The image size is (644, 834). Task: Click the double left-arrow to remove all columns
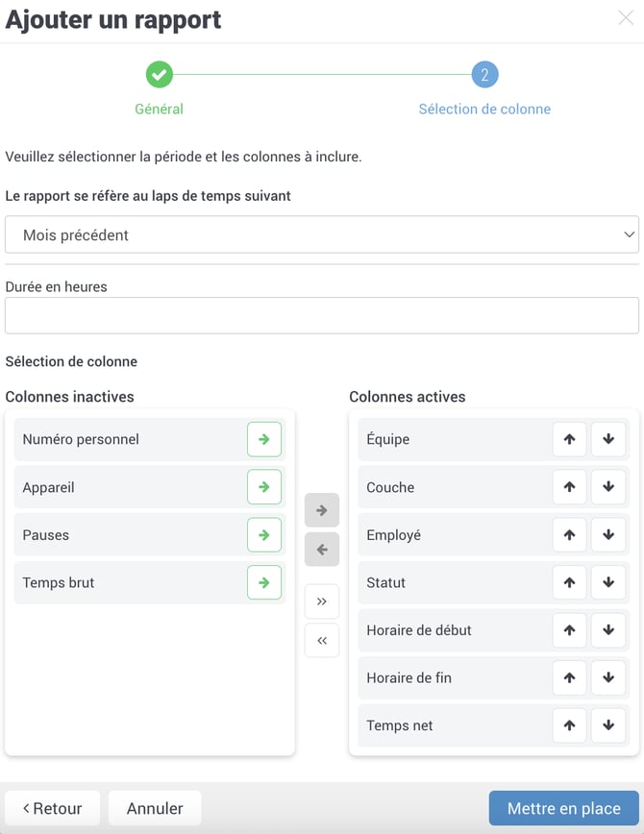[321, 640]
